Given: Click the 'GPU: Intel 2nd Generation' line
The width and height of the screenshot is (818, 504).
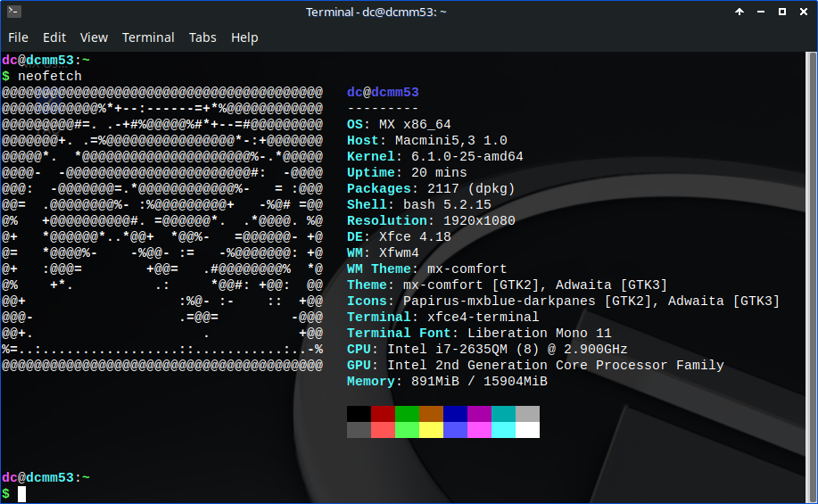Looking at the screenshot, I should tap(535, 366).
